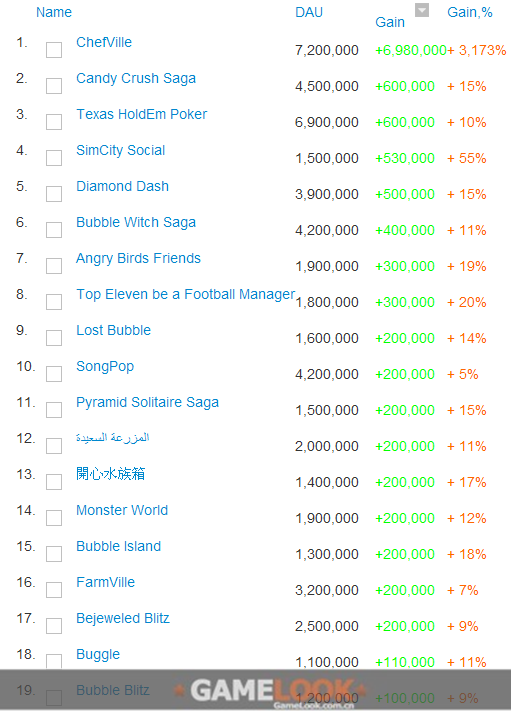Open the ChefVille game link

pos(104,42)
